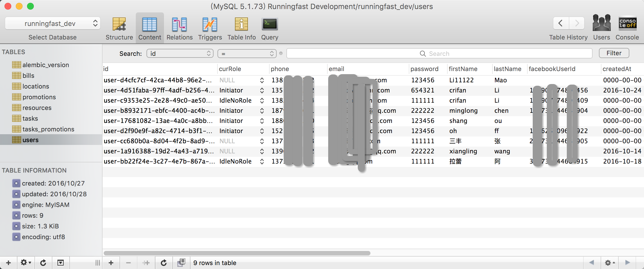Screen dimensions: 644x269
Task: Sort by the createdAt column header
Action: pyautogui.click(x=623, y=69)
